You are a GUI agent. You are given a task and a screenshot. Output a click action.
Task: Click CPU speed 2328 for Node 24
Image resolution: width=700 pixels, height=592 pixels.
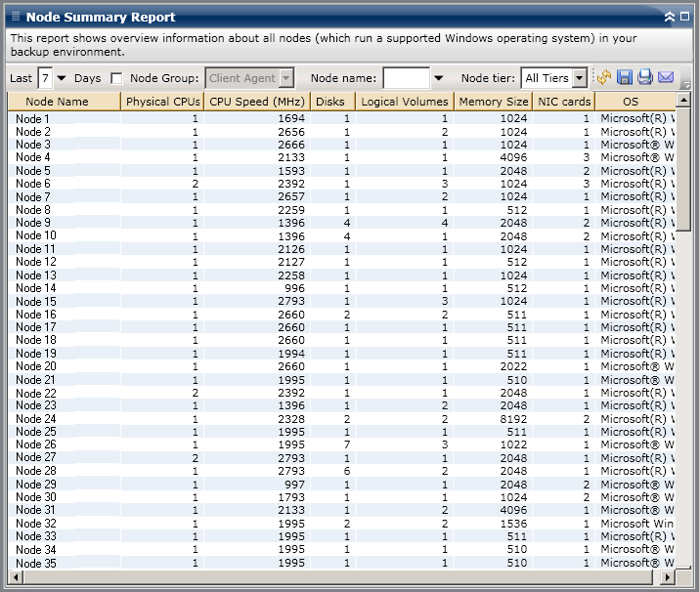[291, 419]
